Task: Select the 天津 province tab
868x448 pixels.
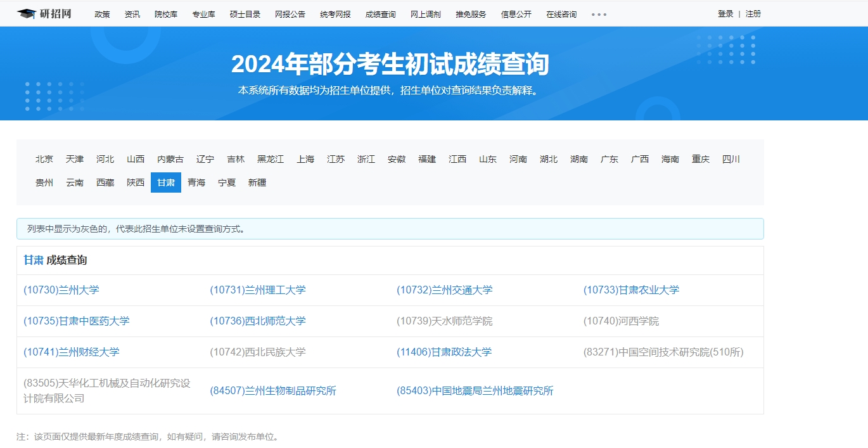Action: pyautogui.click(x=75, y=159)
